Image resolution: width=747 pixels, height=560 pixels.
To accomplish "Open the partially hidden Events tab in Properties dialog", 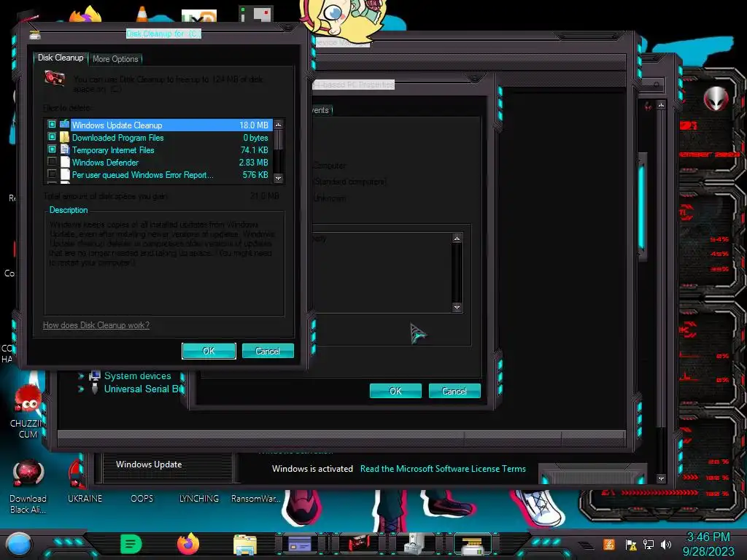I will 322,110.
